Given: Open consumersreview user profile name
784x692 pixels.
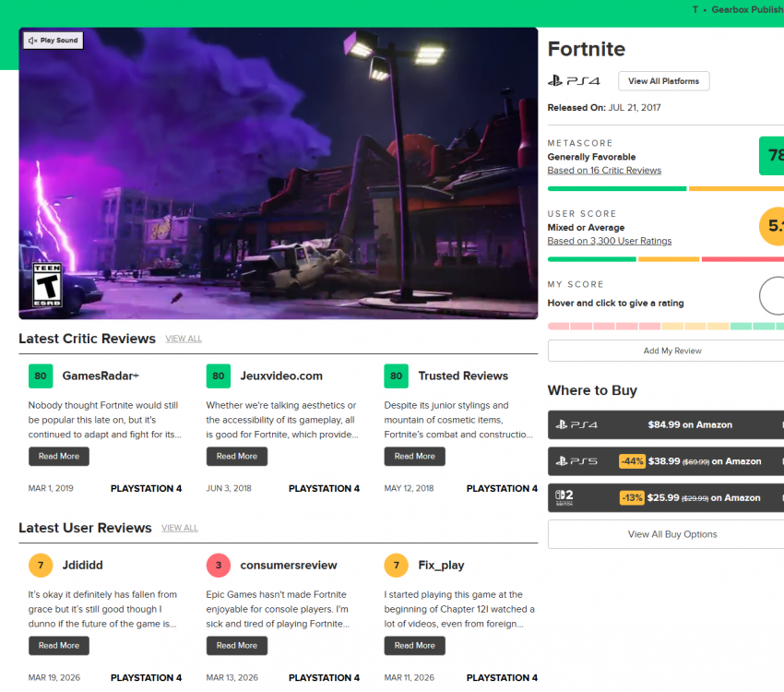Looking at the screenshot, I should pos(289,566).
